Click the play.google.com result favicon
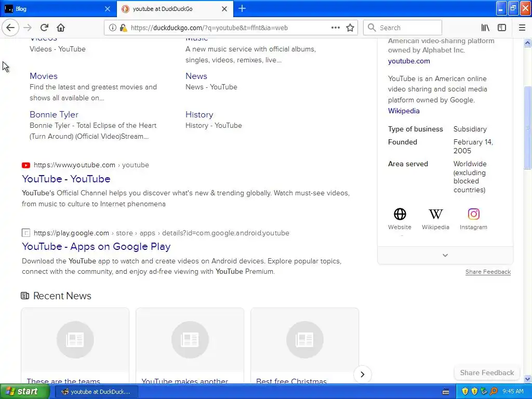 pyautogui.click(x=26, y=233)
